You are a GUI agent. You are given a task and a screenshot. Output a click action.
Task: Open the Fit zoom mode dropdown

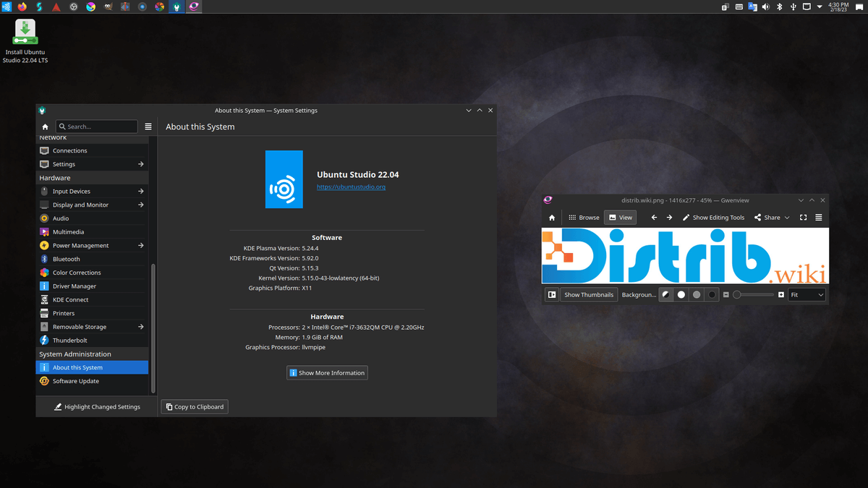pos(807,295)
